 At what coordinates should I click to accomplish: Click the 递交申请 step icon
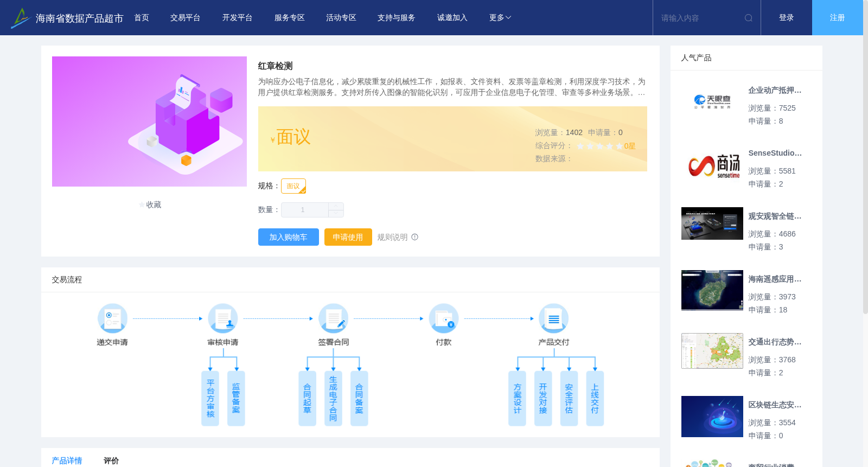click(112, 318)
